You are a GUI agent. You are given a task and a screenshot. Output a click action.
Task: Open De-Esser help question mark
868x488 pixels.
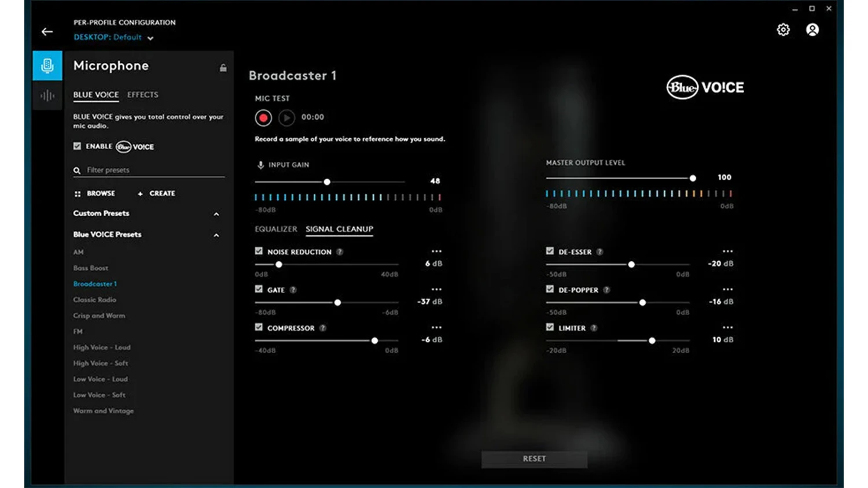coord(599,252)
